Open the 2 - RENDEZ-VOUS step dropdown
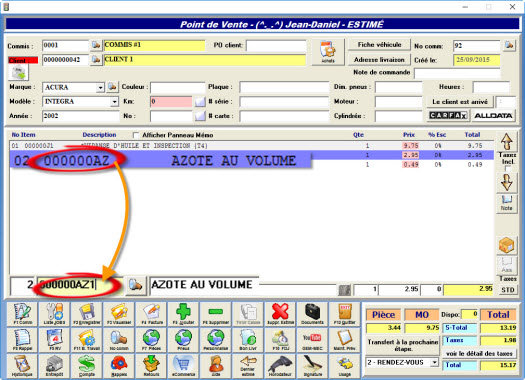 [434, 362]
